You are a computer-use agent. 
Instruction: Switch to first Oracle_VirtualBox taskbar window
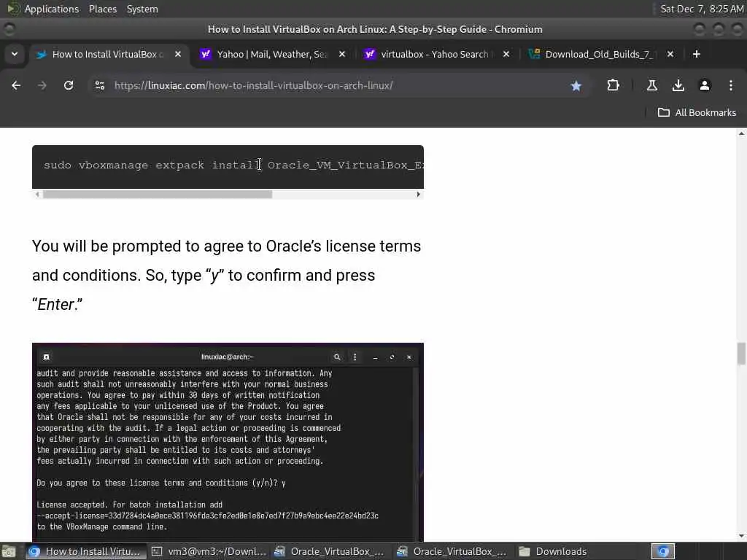click(330, 551)
